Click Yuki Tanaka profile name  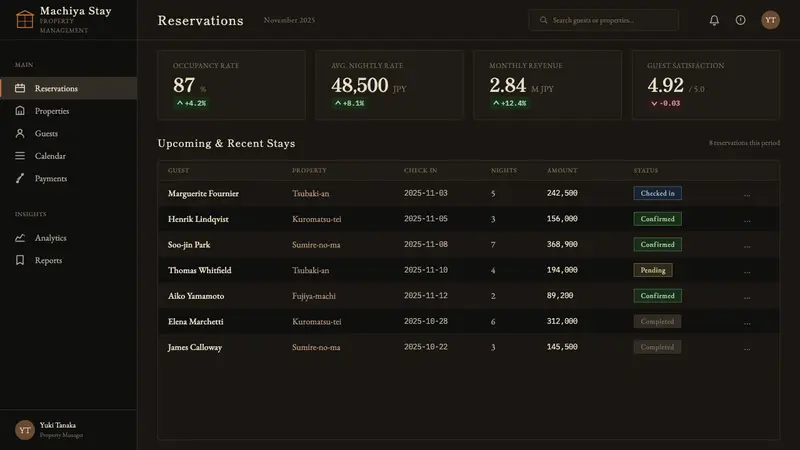point(58,425)
